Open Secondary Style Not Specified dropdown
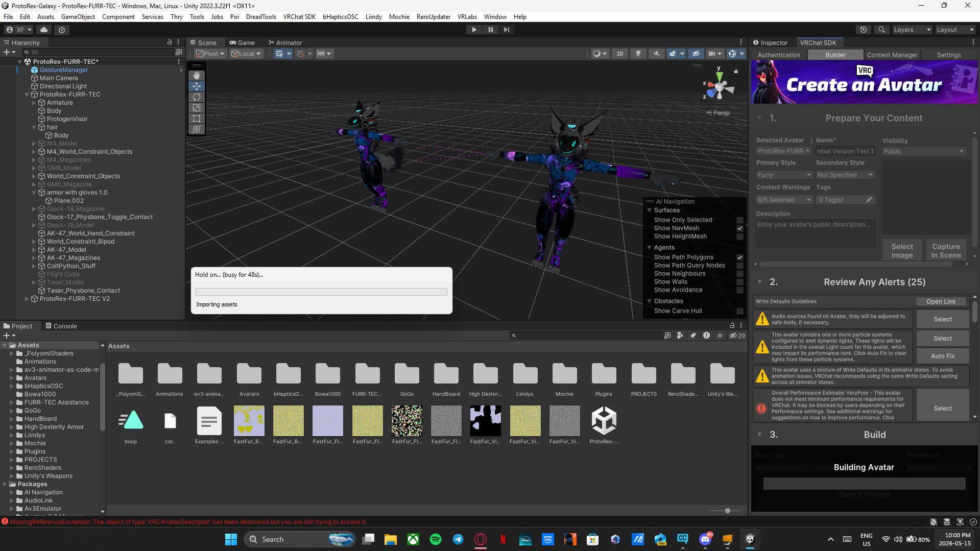Screen dimensions: 980x551 845,175
